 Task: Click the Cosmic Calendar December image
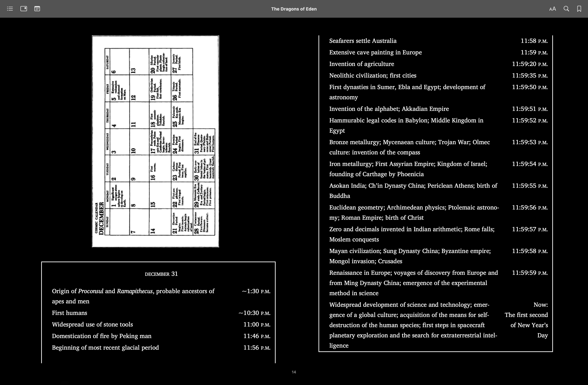[x=155, y=141]
